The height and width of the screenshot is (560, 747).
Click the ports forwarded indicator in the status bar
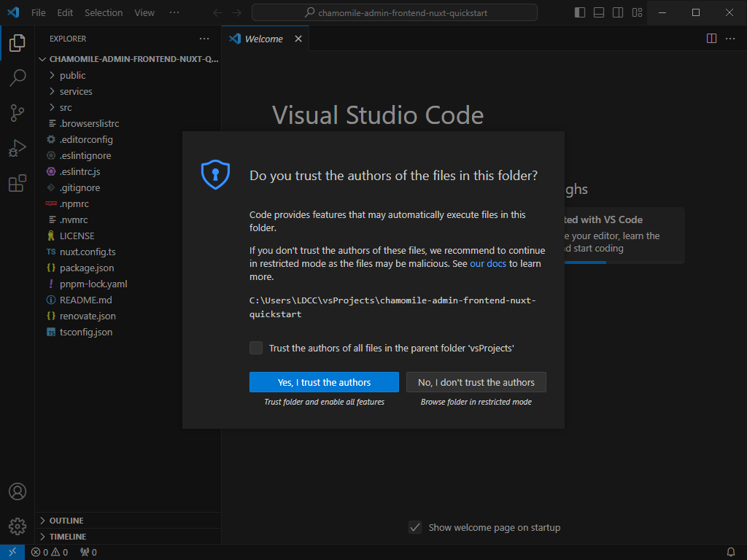tap(88, 553)
